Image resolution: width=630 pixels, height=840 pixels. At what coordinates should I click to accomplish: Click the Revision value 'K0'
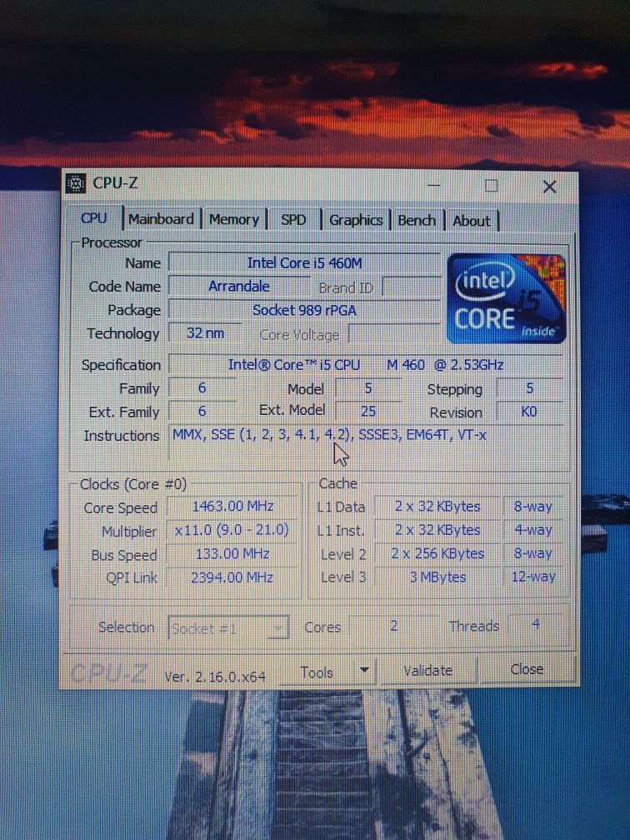point(529,412)
